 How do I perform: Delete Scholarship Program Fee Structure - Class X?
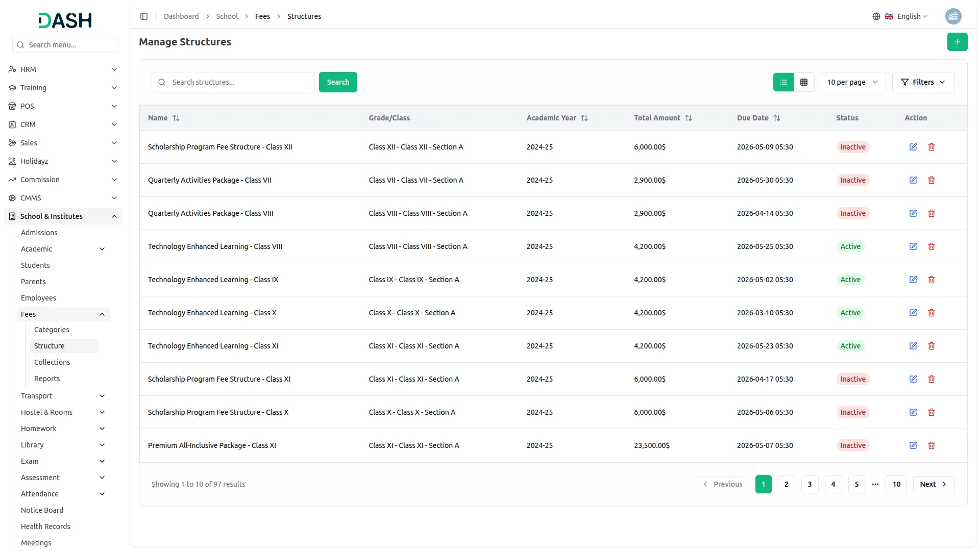932,412
